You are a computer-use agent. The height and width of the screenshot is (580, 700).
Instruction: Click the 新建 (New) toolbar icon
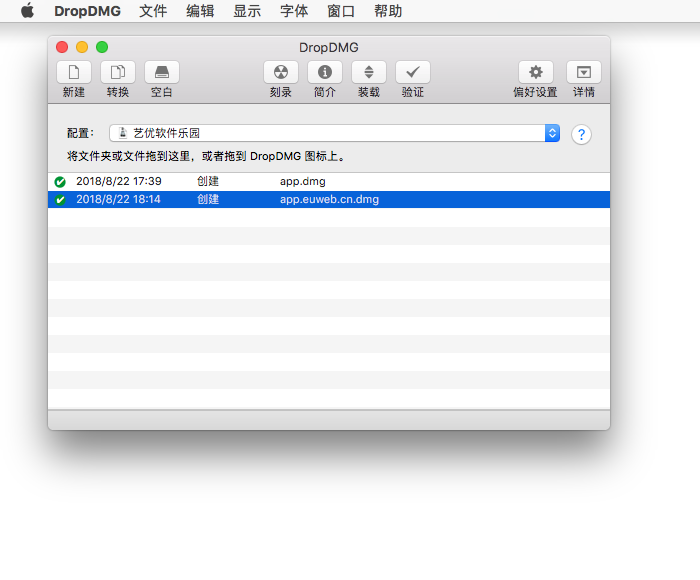(74, 72)
